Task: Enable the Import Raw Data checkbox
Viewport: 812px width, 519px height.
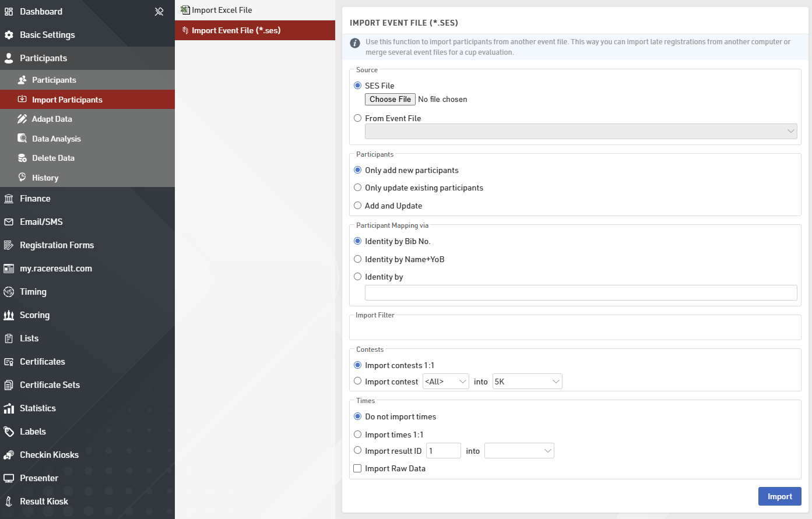Action: [x=358, y=468]
